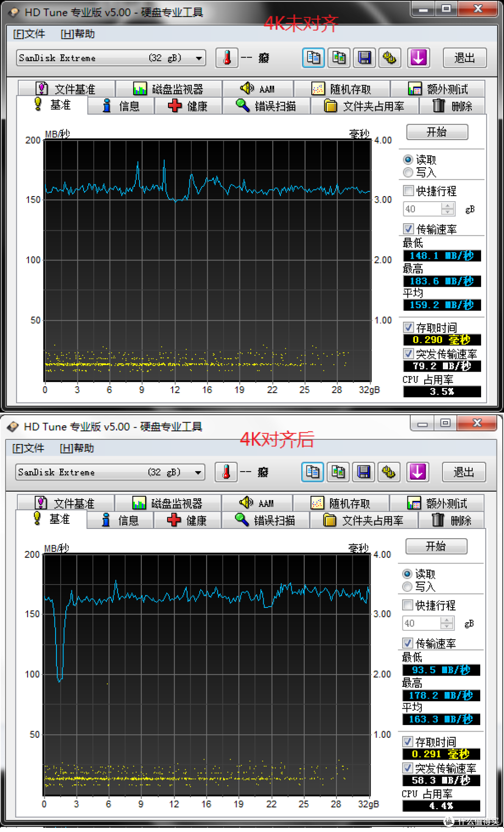The height and width of the screenshot is (832, 504).
Task: Click 退出 button in top window
Action: click(x=465, y=58)
